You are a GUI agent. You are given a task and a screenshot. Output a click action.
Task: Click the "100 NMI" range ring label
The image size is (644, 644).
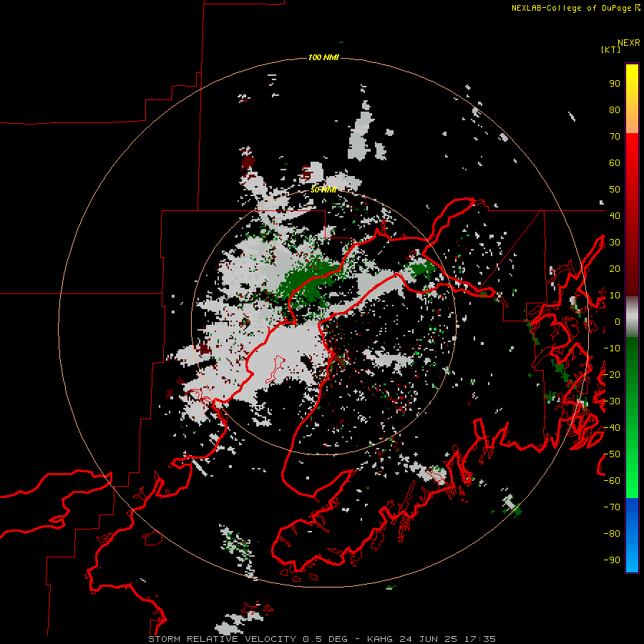(323, 57)
